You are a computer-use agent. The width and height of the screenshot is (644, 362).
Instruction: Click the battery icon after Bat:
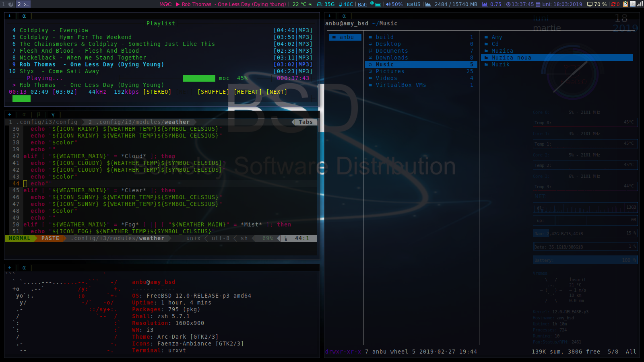(x=378, y=4)
